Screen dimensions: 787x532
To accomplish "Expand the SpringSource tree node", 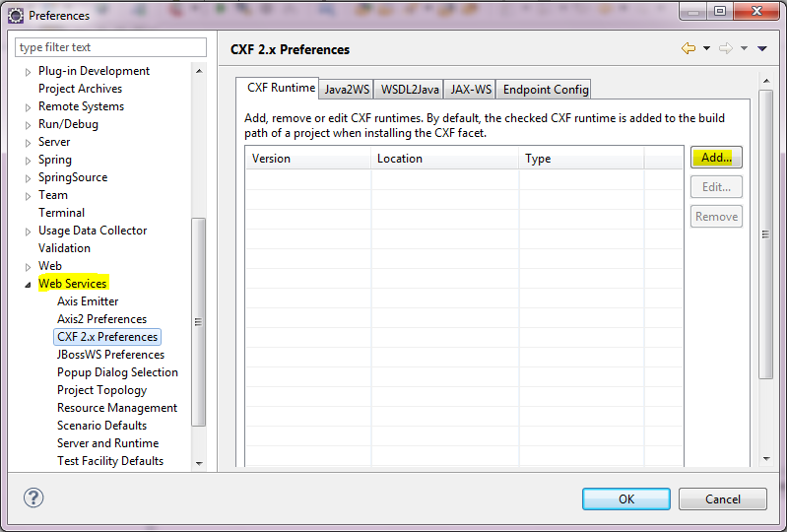I will click(29, 178).
